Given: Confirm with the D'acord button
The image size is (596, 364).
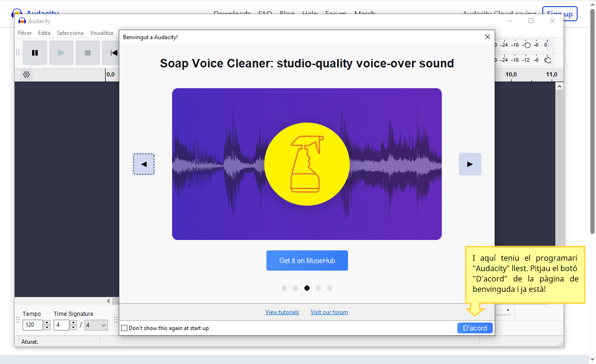Looking at the screenshot, I should (x=475, y=328).
